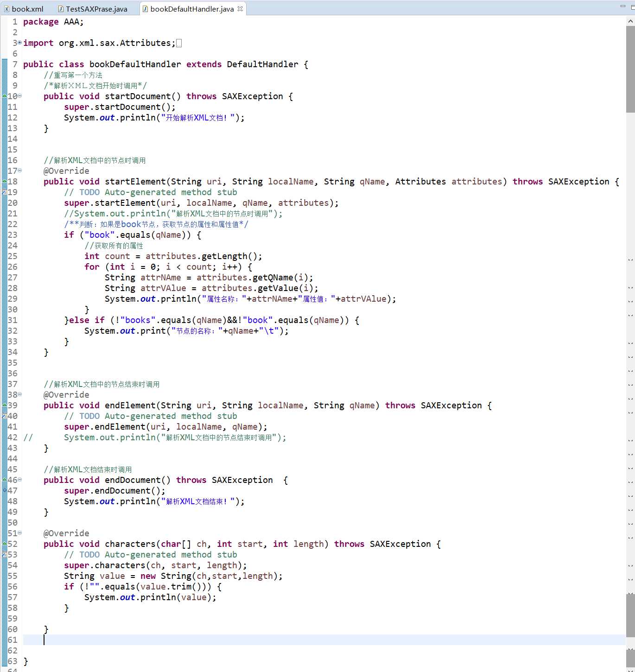635x672 pixels.
Task: Click 'System.out.print' on line 32
Action: click(125, 331)
